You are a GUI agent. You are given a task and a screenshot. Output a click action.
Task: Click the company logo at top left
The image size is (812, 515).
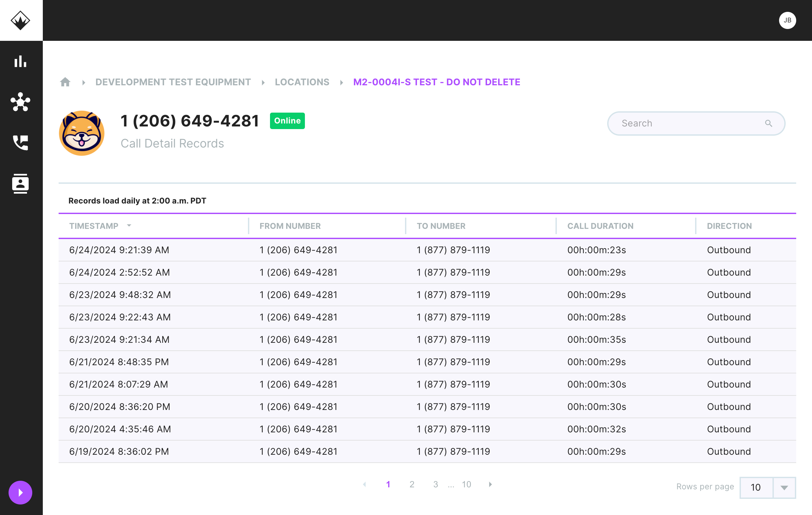(x=21, y=20)
